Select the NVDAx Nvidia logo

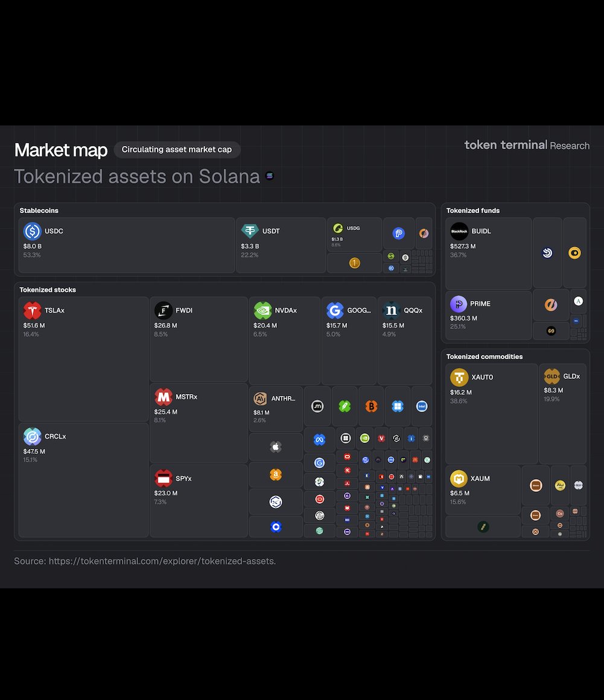[x=262, y=310]
